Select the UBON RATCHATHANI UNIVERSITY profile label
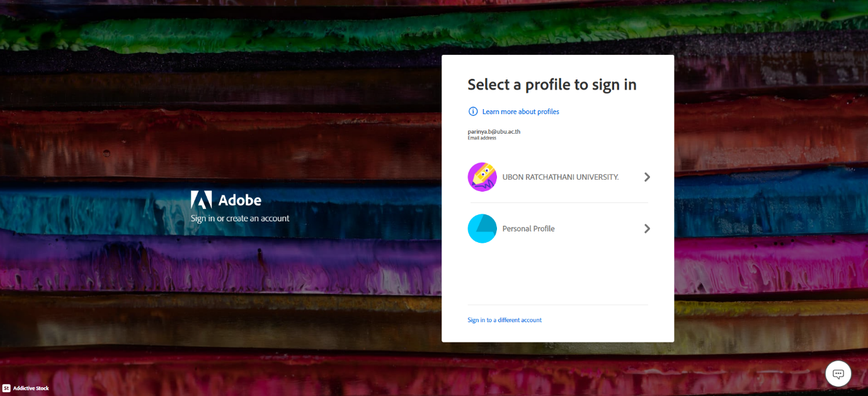Viewport: 868px width, 396px height. [x=560, y=177]
